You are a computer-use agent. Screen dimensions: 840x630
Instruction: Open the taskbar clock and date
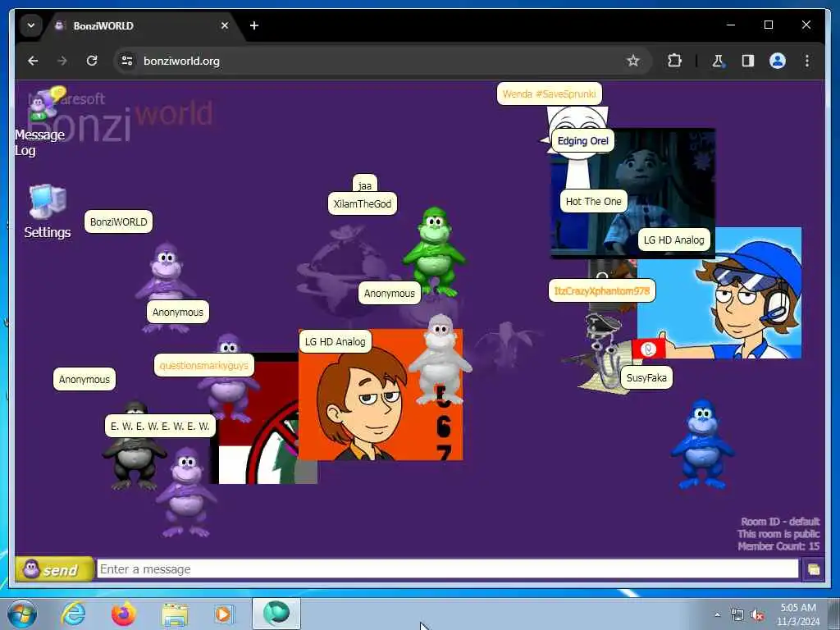point(798,614)
